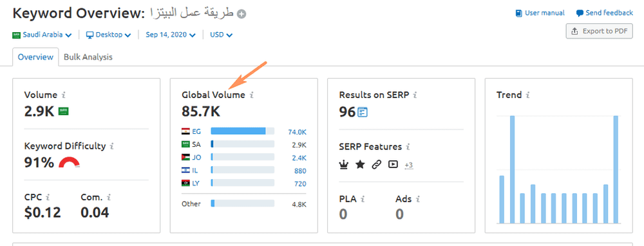The height and width of the screenshot is (246, 644).
Task: Expand the +3 more SERP features
Action: coord(409,165)
